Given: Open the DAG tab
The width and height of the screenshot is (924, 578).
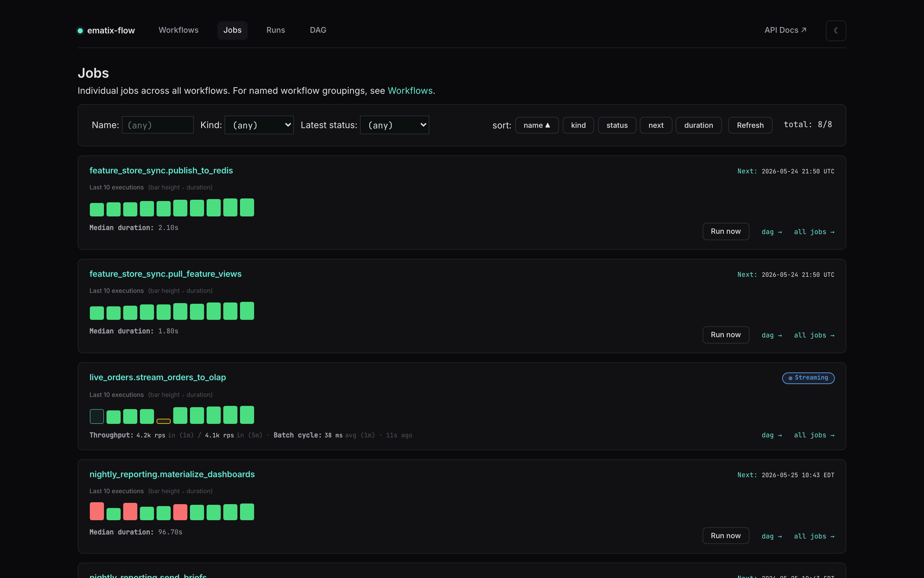Looking at the screenshot, I should coord(318,30).
